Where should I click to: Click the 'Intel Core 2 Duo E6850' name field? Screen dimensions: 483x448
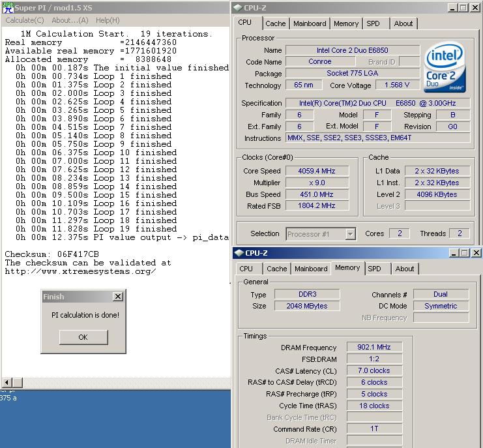[353, 50]
